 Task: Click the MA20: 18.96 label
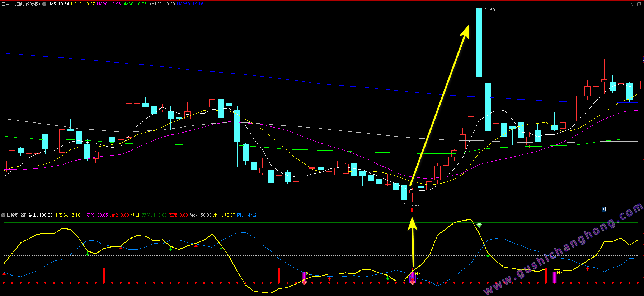109,4
